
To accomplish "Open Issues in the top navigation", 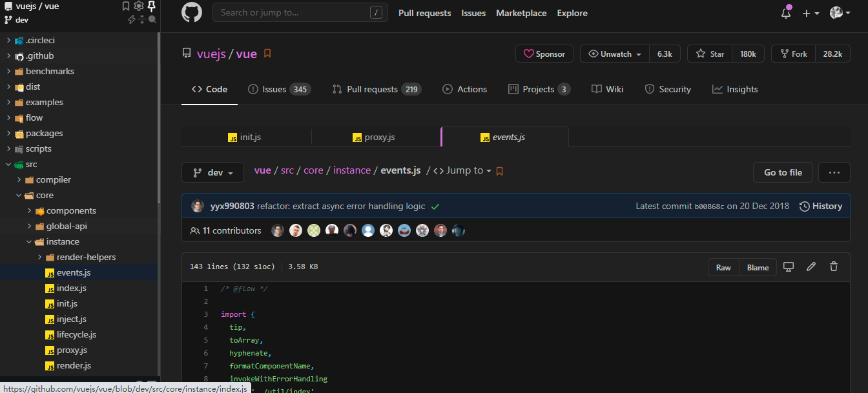I will click(473, 13).
